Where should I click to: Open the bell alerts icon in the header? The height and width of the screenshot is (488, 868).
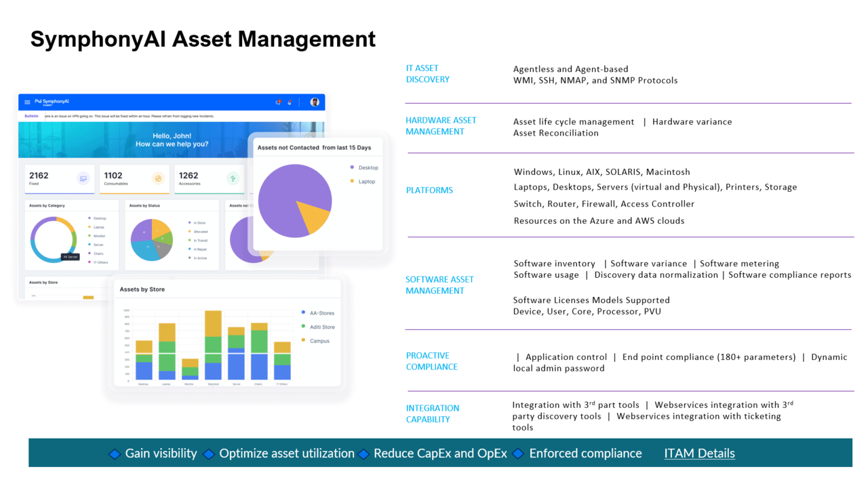290,102
